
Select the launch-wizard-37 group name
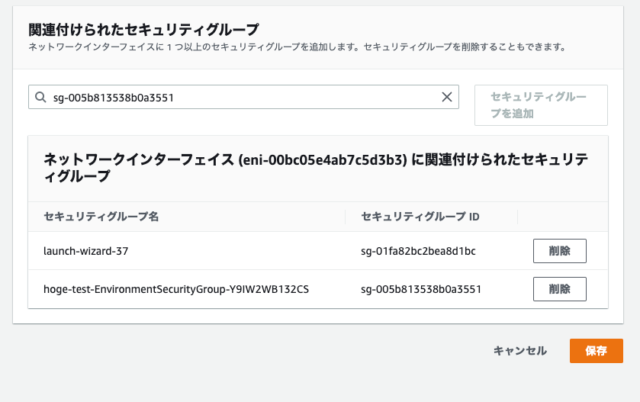point(86,251)
